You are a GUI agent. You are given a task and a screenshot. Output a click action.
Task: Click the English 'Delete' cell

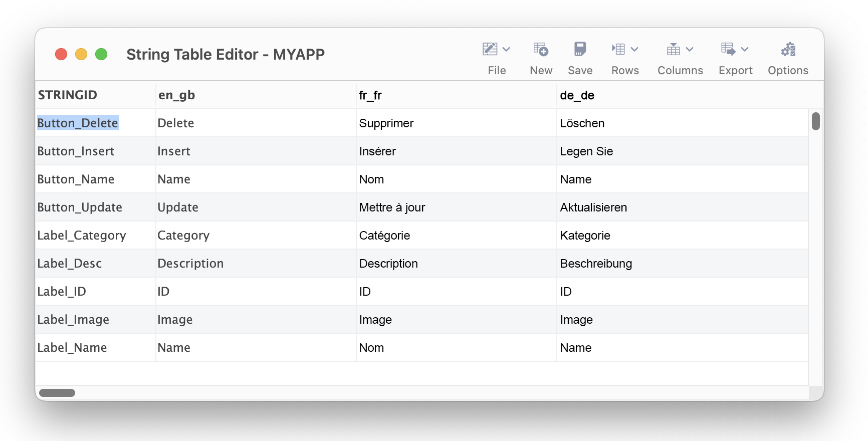[256, 123]
